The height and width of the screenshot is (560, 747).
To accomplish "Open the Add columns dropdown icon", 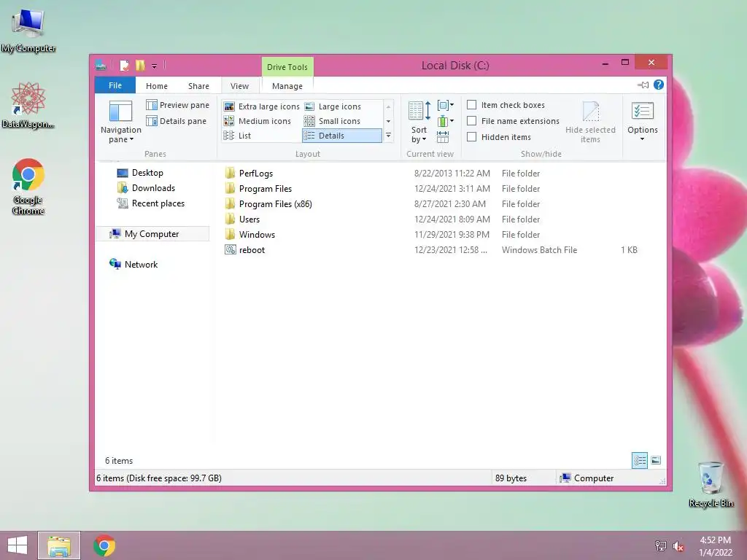I will (x=446, y=121).
